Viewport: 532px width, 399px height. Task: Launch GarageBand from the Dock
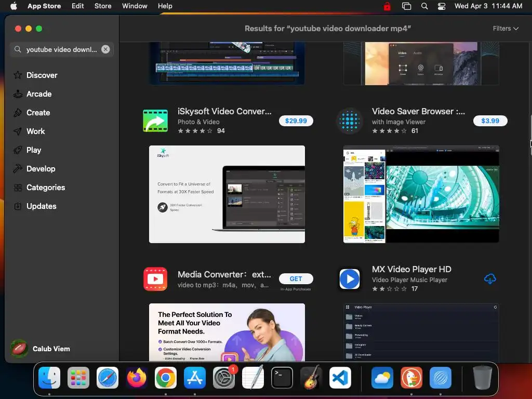coord(311,378)
